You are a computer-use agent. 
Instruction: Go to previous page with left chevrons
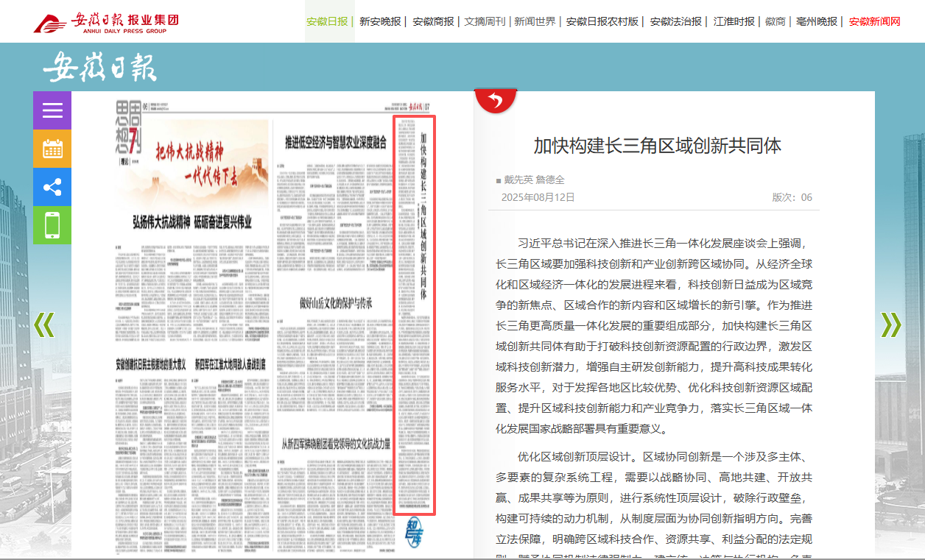point(44,325)
